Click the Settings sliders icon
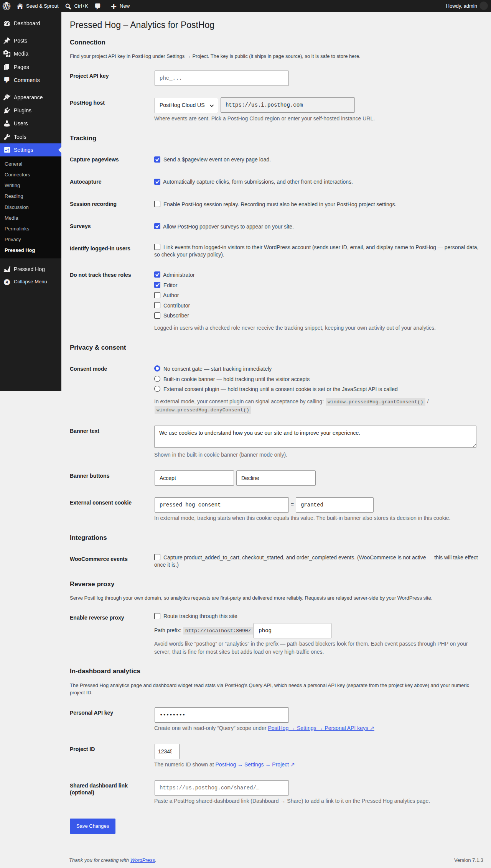This screenshot has height=868, width=491. [x=7, y=150]
